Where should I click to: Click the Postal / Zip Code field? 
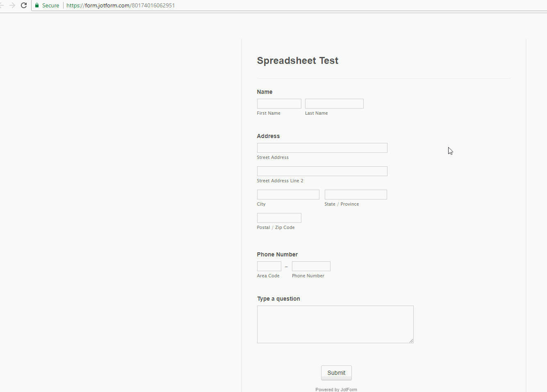pos(279,218)
